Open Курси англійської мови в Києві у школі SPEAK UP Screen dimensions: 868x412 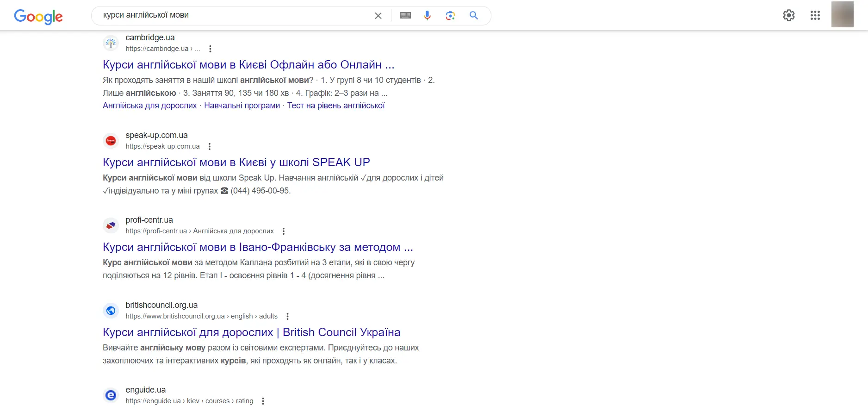click(236, 162)
